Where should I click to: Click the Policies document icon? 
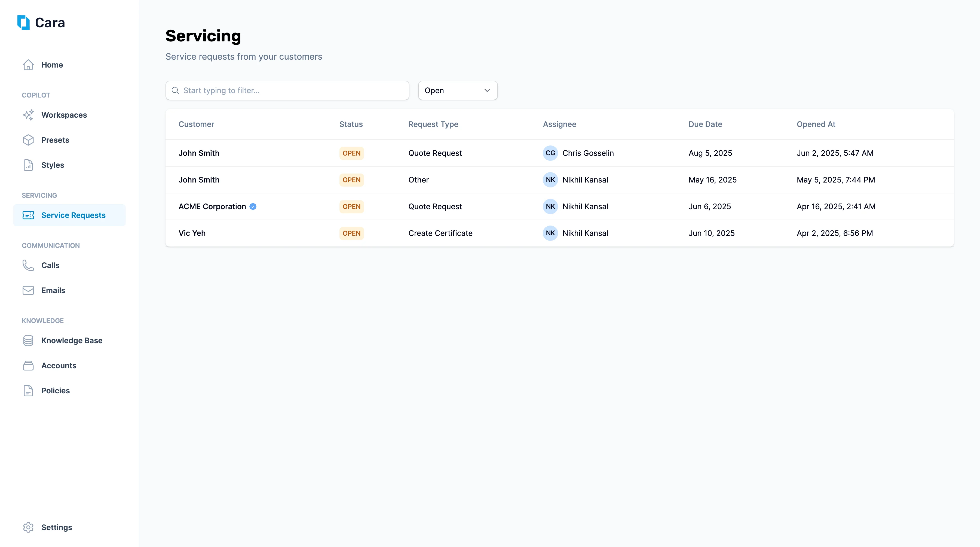coord(28,391)
